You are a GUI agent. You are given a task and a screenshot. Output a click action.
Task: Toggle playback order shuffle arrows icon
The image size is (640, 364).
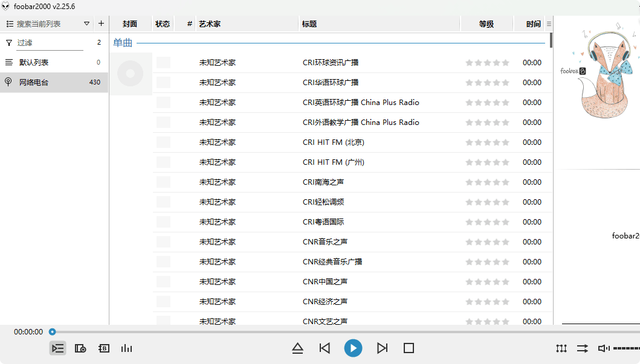pyautogui.click(x=583, y=348)
